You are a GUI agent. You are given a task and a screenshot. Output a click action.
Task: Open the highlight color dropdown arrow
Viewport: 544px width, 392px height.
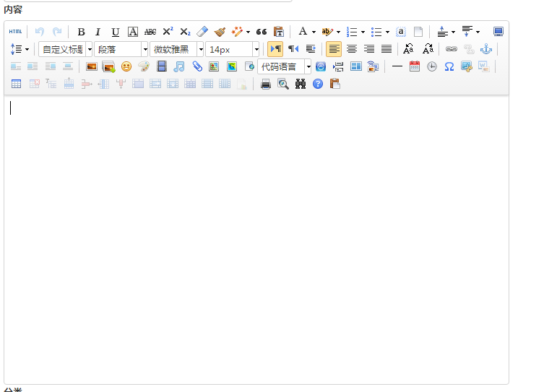click(x=338, y=32)
